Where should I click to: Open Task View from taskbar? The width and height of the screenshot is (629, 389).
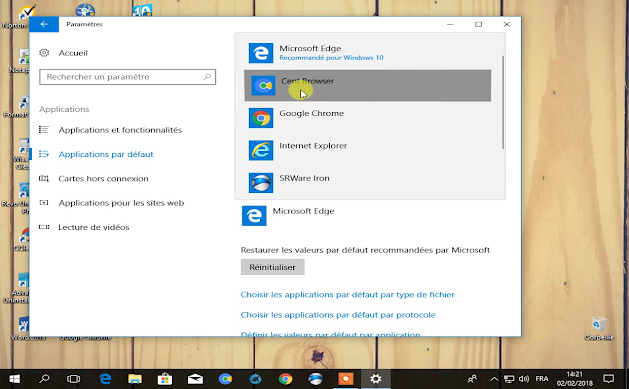click(73, 379)
